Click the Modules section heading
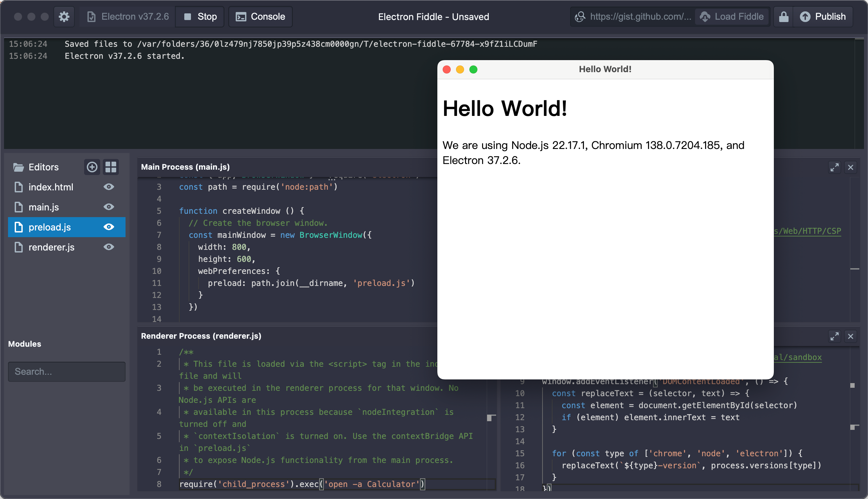 25,344
